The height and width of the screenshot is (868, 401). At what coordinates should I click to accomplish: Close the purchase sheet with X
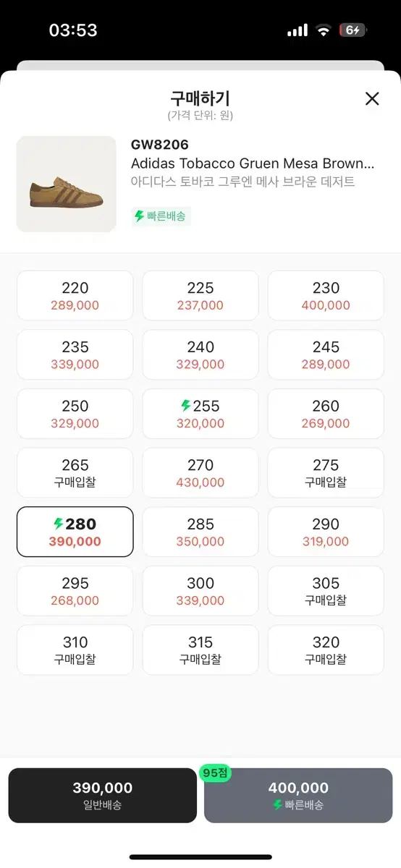372,99
